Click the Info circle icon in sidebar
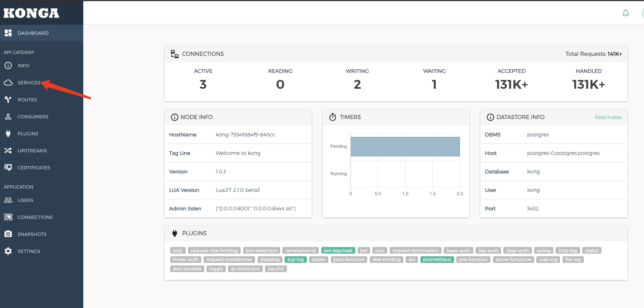Screen dimensions: 644x308 tap(8, 65)
